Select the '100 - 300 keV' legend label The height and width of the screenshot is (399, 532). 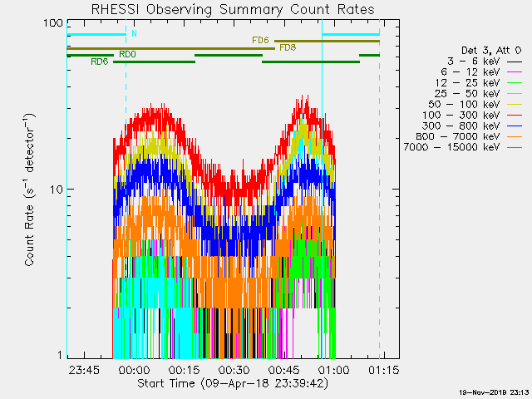pyautogui.click(x=461, y=115)
